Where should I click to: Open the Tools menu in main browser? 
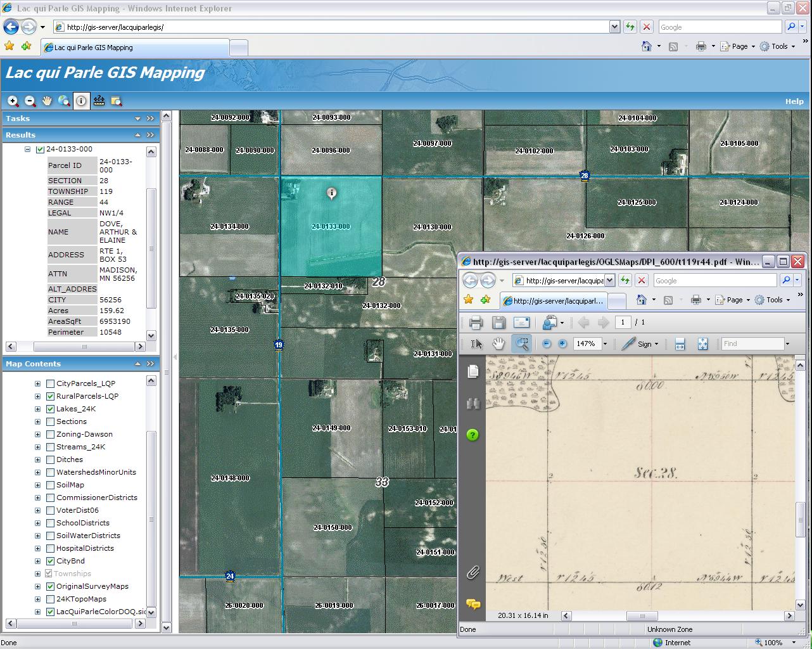[x=779, y=46]
